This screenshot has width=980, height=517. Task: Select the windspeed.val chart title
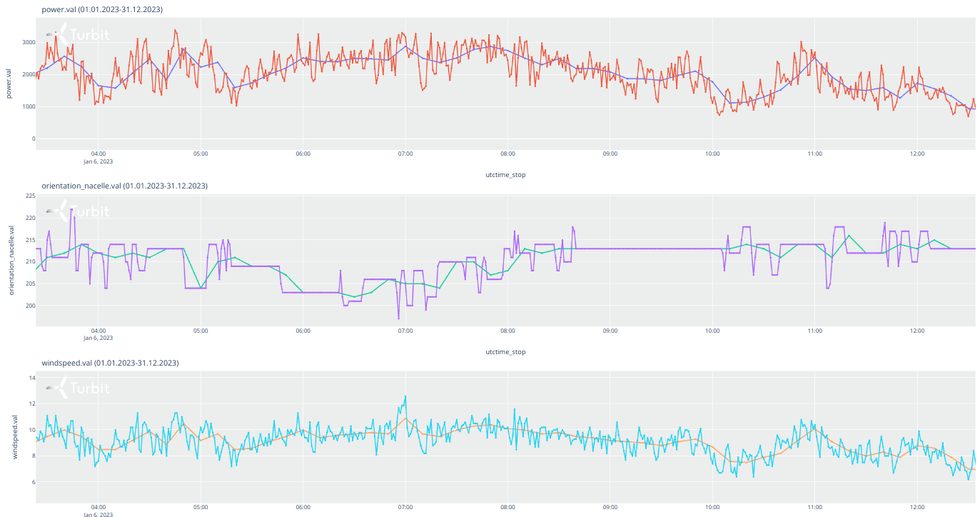pyautogui.click(x=110, y=363)
